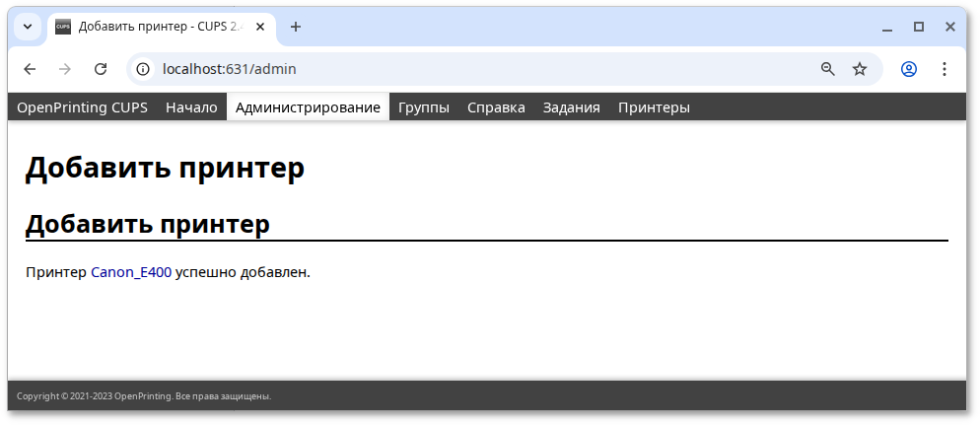View site information icon in address bar
This screenshot has height=425, width=980.
[x=143, y=69]
